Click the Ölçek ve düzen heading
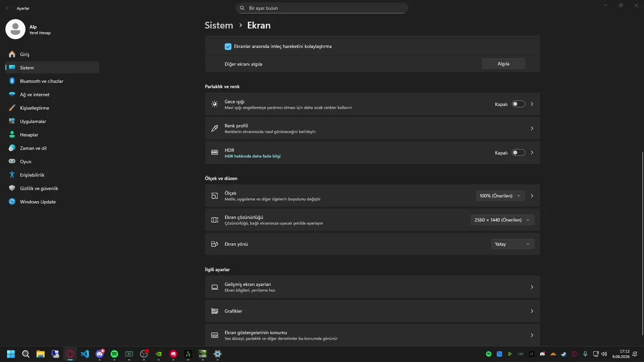 [x=221, y=178]
